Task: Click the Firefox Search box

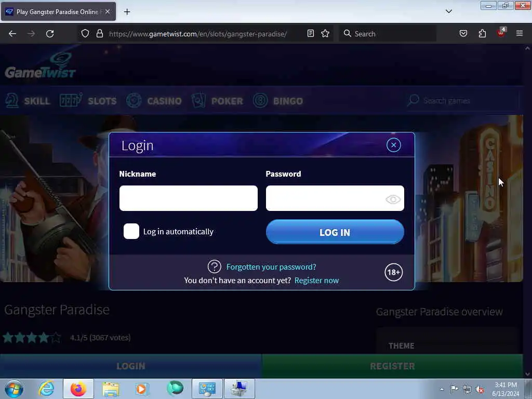Action: coord(388,34)
